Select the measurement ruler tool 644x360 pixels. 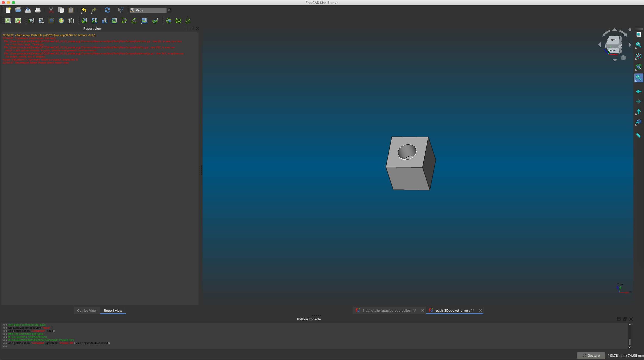pos(638,136)
